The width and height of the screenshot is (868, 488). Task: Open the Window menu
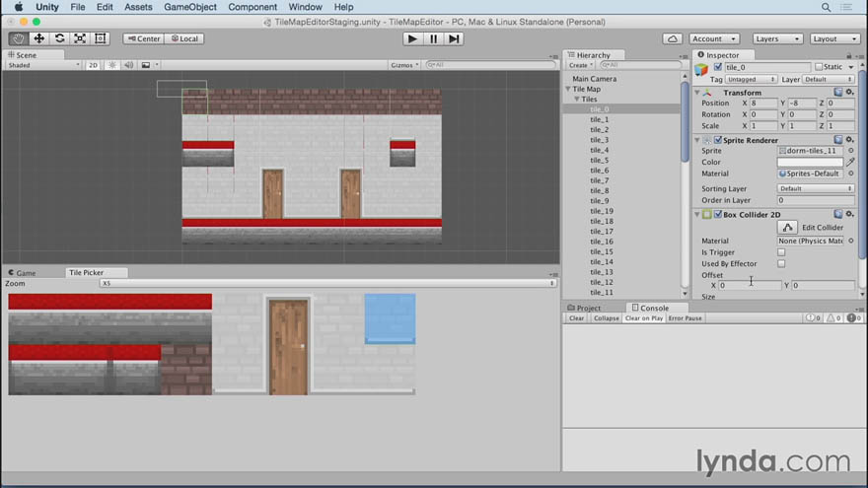pyautogui.click(x=305, y=7)
